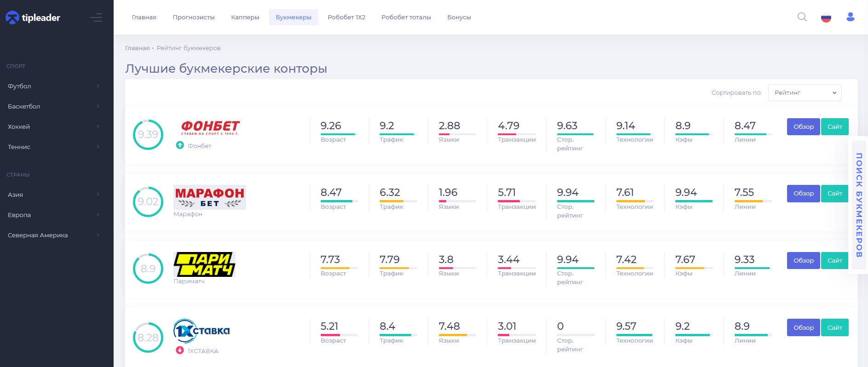Click the Обзор button for Фонбет
The image size is (868, 367).
coord(804,126)
